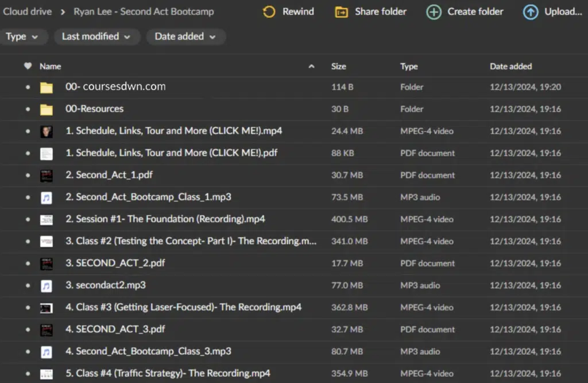Click the icon of 4. SECOND_ACT_3.pdf
588x383 pixels.
coord(47,330)
